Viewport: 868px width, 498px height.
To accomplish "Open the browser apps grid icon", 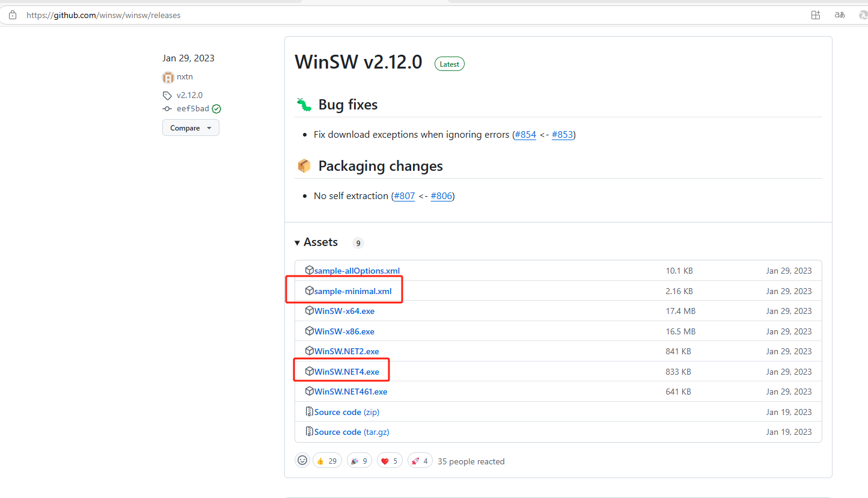I will click(816, 15).
